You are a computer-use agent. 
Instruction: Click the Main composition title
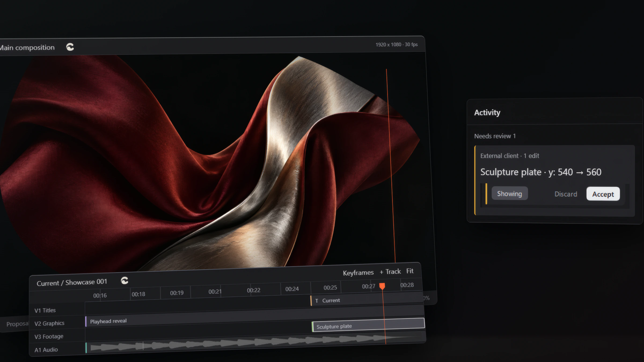(27, 47)
